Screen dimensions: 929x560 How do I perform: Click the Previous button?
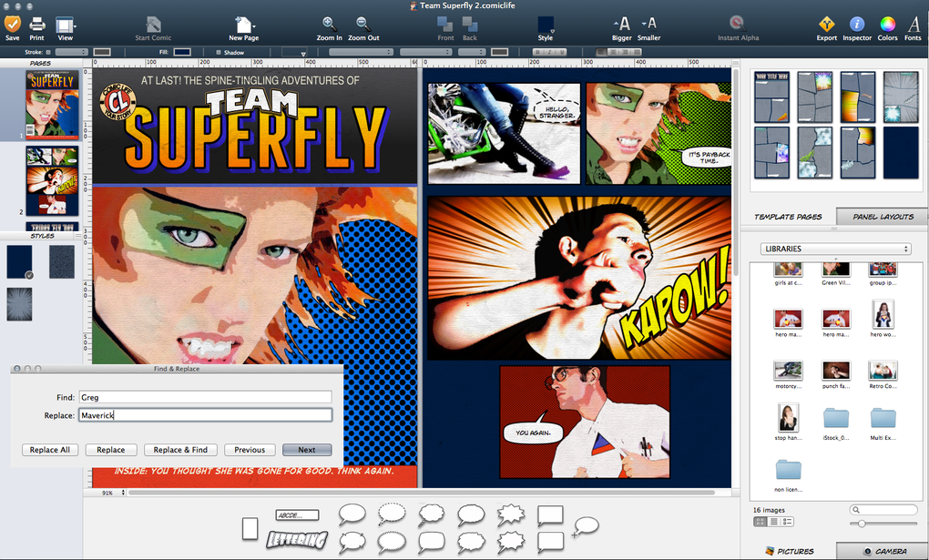pos(250,450)
